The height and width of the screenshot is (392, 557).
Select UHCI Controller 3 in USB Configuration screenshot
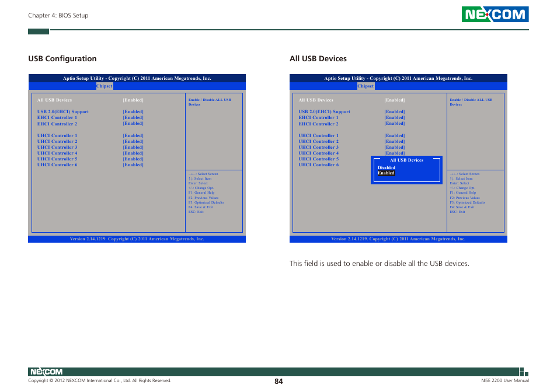point(57,147)
